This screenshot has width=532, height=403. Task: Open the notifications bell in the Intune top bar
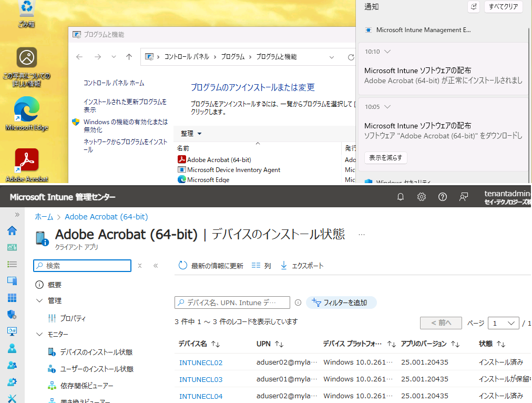(401, 197)
